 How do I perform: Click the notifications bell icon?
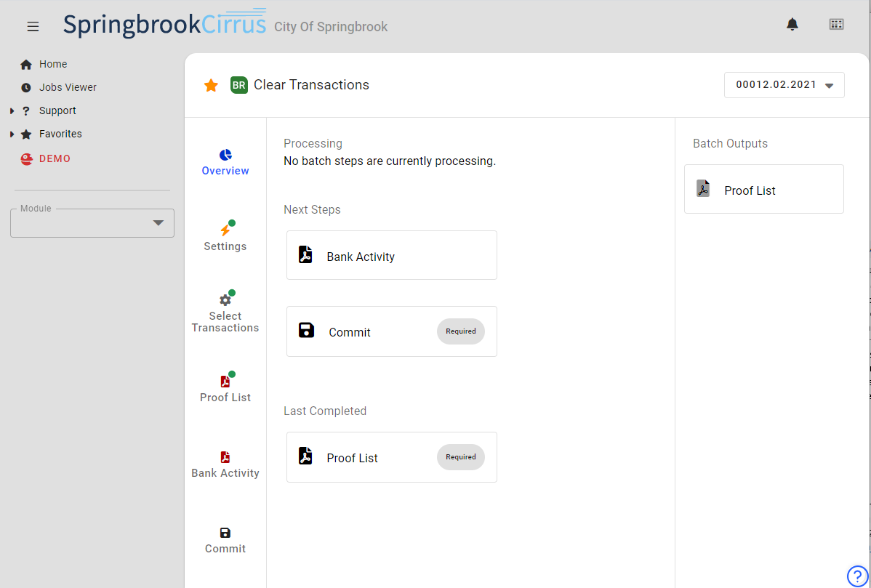pyautogui.click(x=792, y=25)
